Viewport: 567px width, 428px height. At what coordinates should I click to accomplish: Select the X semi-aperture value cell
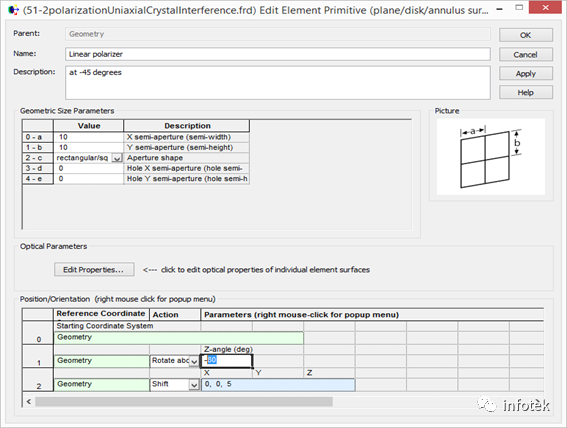89,137
